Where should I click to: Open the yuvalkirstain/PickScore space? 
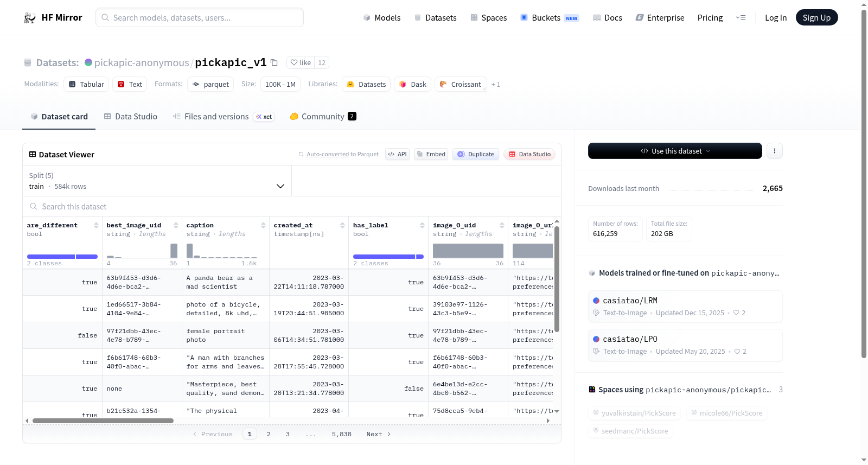(x=634, y=413)
